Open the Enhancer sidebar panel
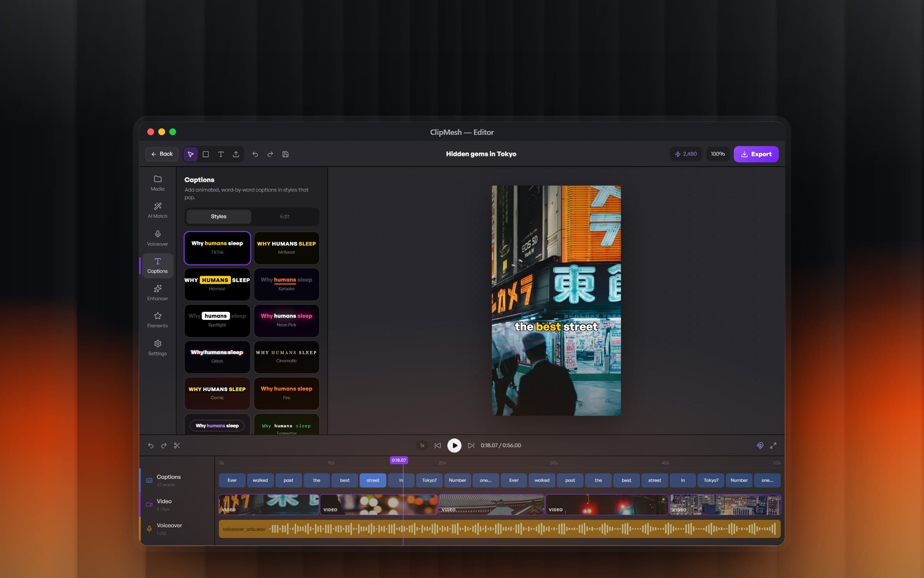 coord(157,293)
